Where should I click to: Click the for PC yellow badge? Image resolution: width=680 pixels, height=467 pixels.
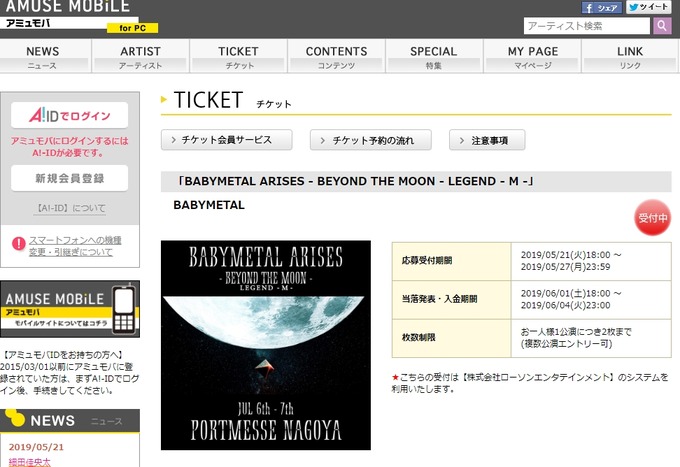click(132, 28)
